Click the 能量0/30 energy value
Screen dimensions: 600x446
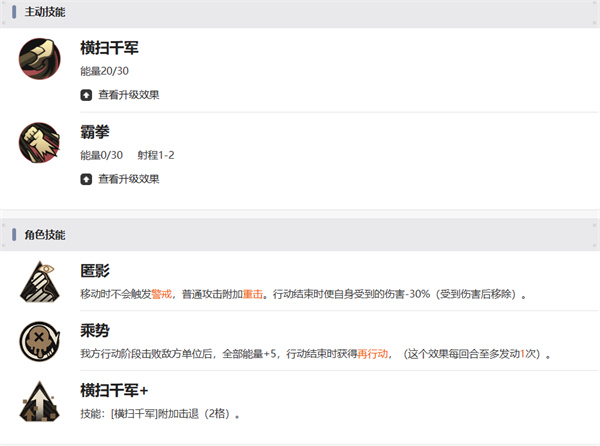point(101,155)
